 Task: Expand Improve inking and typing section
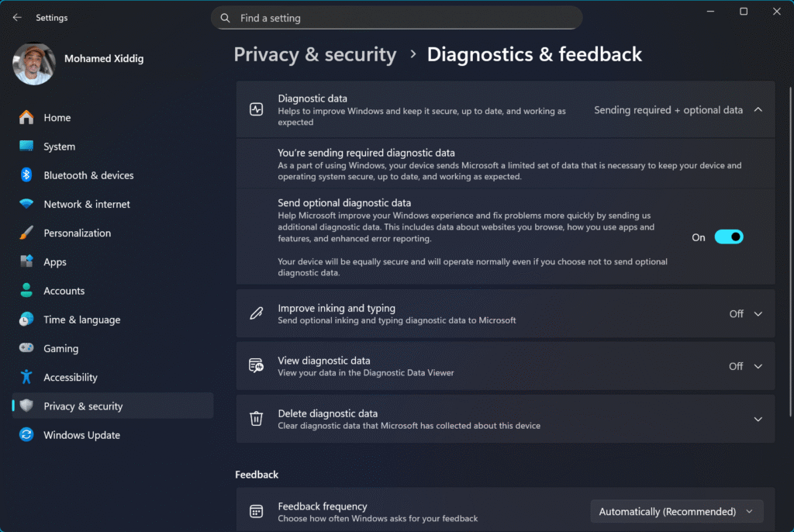click(x=758, y=314)
